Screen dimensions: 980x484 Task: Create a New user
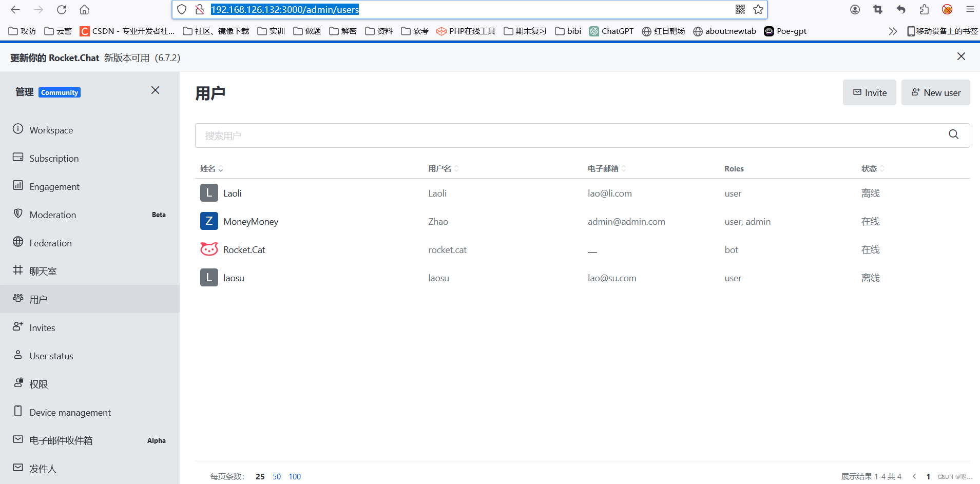(x=935, y=92)
